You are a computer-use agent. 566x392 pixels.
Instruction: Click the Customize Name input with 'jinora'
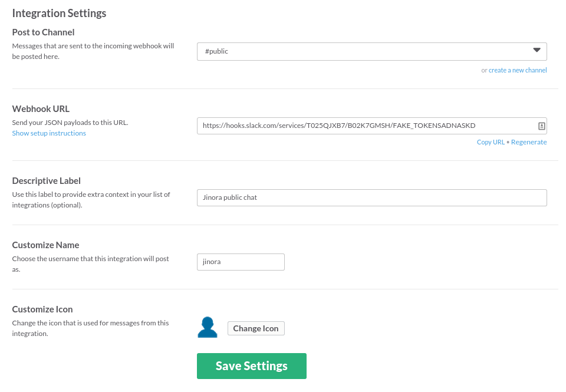[x=241, y=262]
